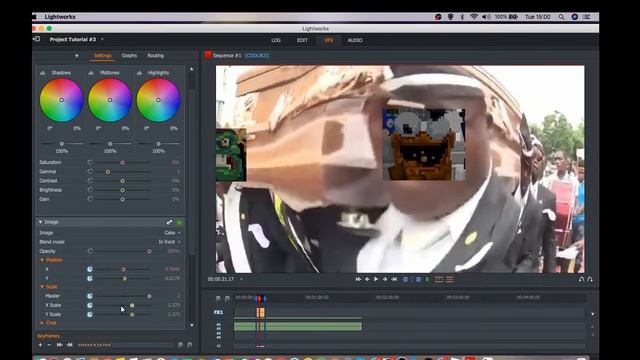The image size is (640, 360).
Task: Open the Project Tutorial #3 dropdown arrow
Action: point(102,40)
